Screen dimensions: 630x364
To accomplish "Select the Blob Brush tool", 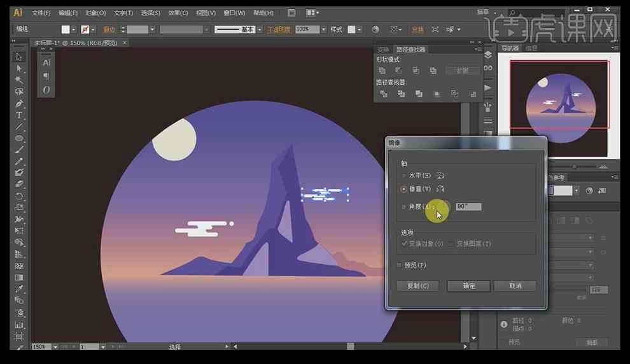I will [19, 172].
